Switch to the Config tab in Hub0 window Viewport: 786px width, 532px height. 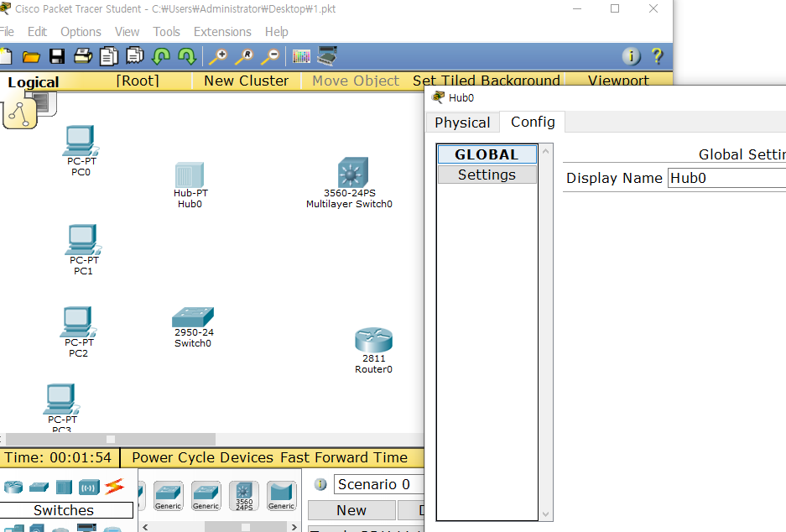click(533, 122)
